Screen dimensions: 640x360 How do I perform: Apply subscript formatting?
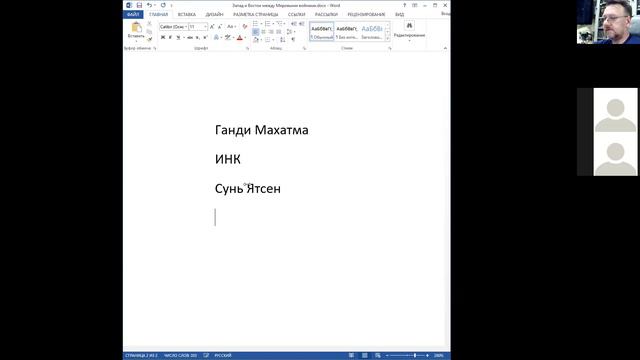[198, 38]
